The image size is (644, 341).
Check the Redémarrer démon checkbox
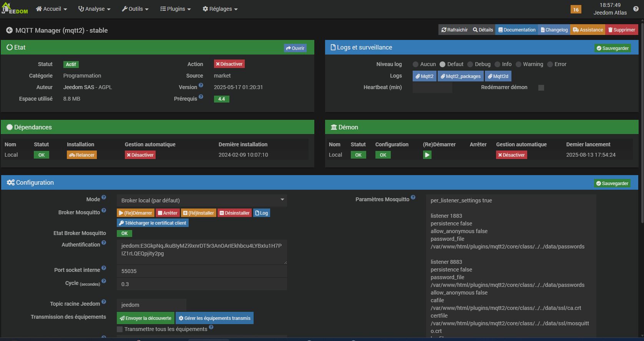pyautogui.click(x=541, y=88)
